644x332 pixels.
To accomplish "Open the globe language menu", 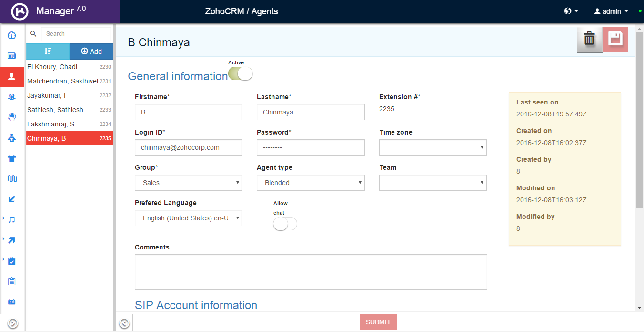I will coord(571,11).
